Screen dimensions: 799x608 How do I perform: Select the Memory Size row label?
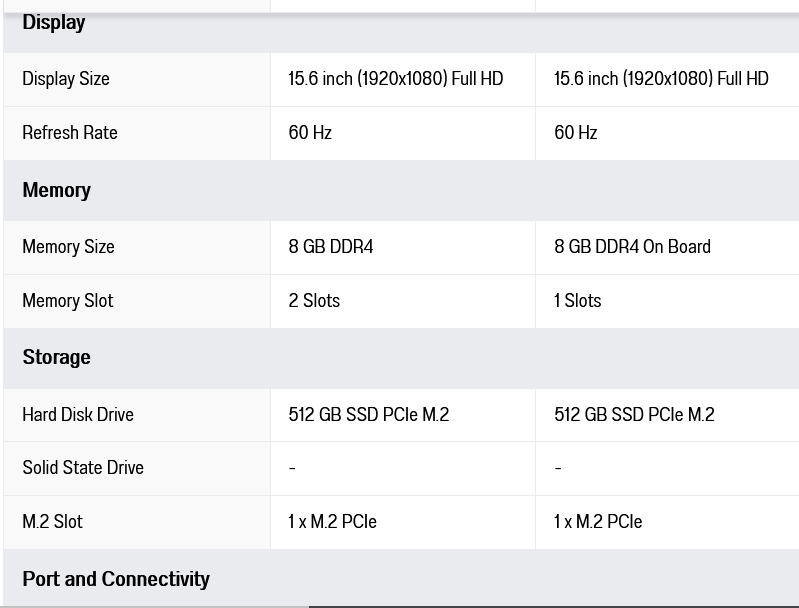click(68, 247)
